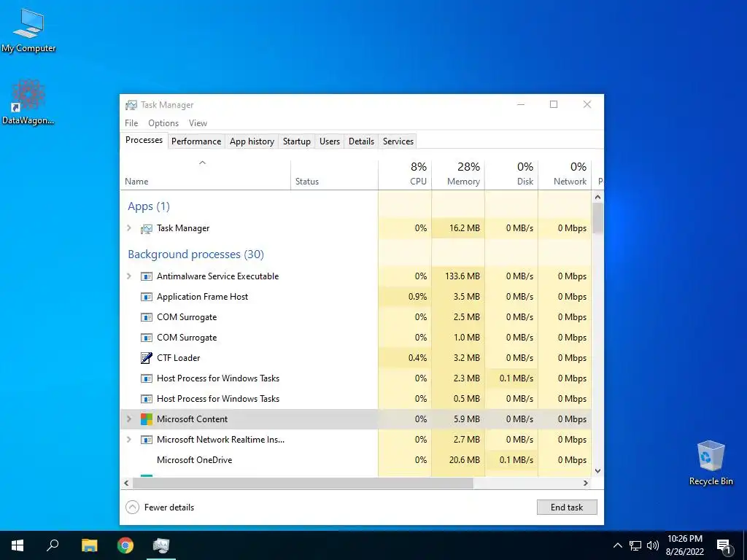Sort by Memory usage column
747x560 pixels.
tap(458, 174)
